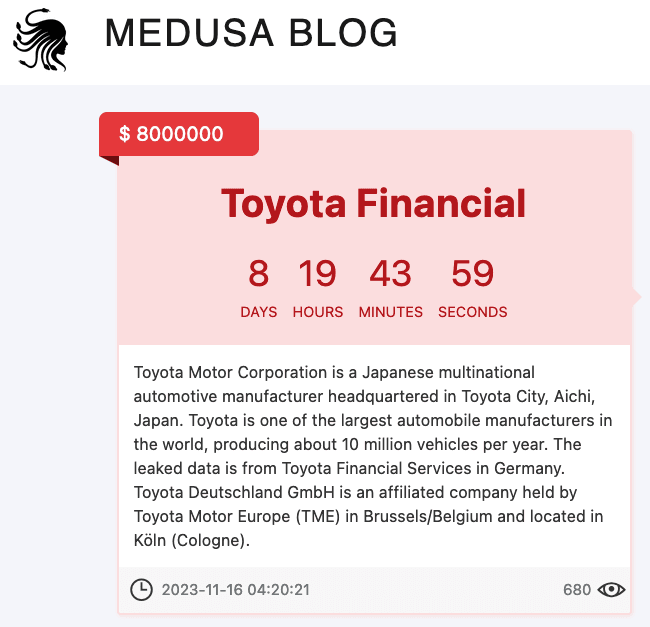Open the MEDUSA BLOG title link
Viewport: 650px width, 627px height.
point(251,35)
